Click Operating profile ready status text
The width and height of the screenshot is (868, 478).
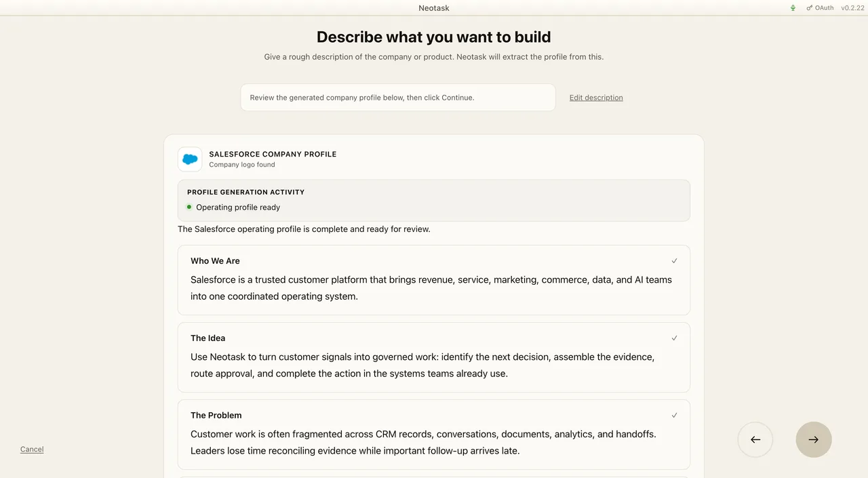(x=238, y=207)
